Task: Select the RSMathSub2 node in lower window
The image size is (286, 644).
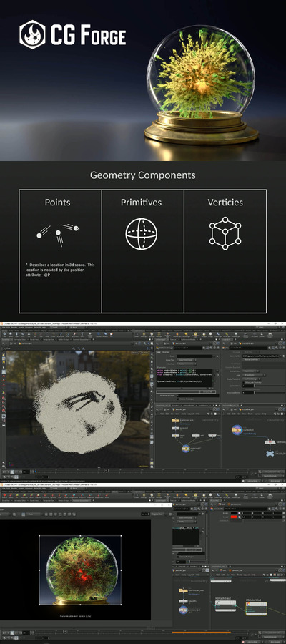Action: click(225, 605)
